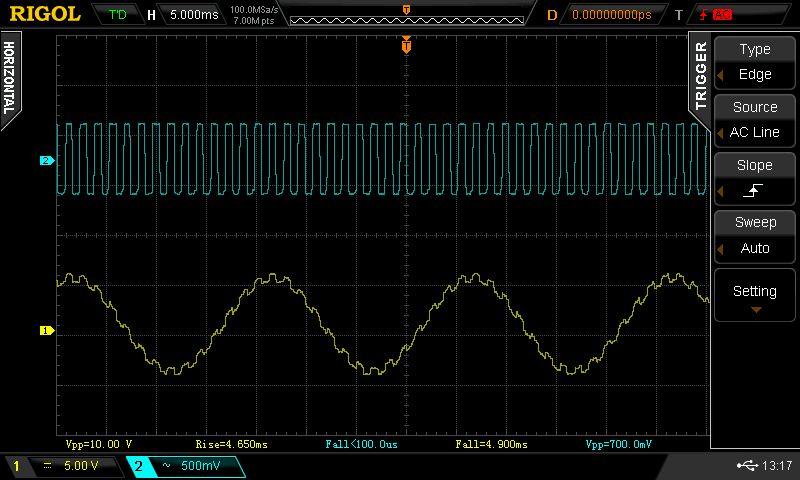Click the USB connection icon
The height and width of the screenshot is (480, 800).
coord(747,465)
